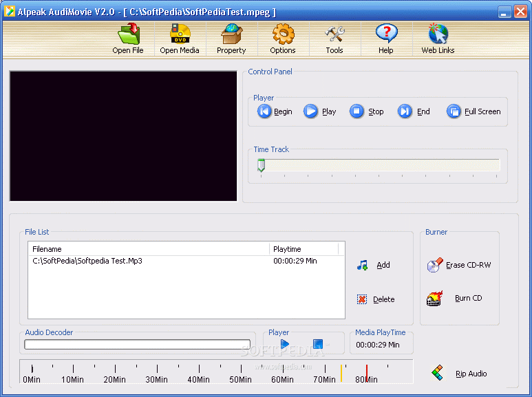Click the blue play arrow under File List
Image resolution: width=532 pixels, height=397 pixels.
[x=285, y=344]
